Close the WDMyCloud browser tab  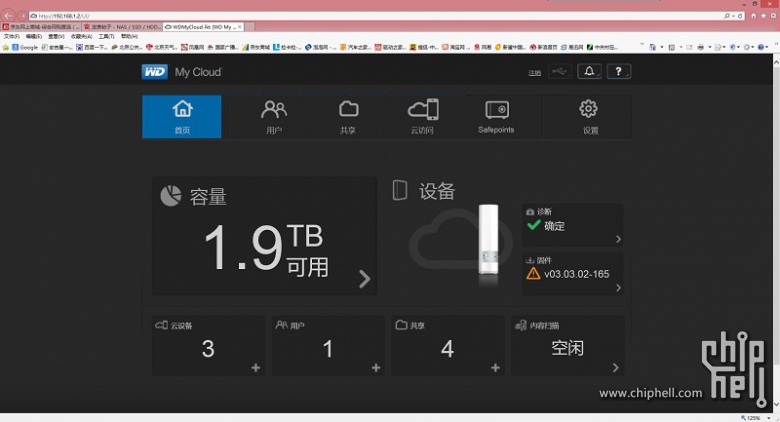[240, 27]
